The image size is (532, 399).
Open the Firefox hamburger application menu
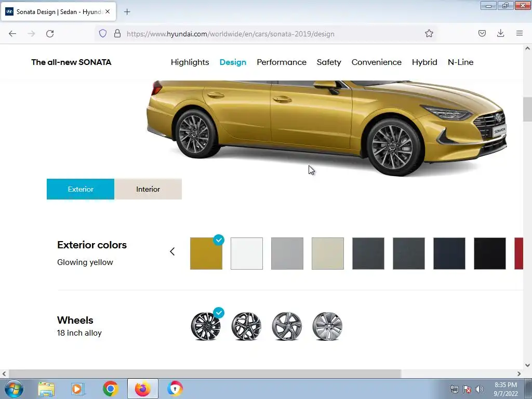pyautogui.click(x=520, y=34)
